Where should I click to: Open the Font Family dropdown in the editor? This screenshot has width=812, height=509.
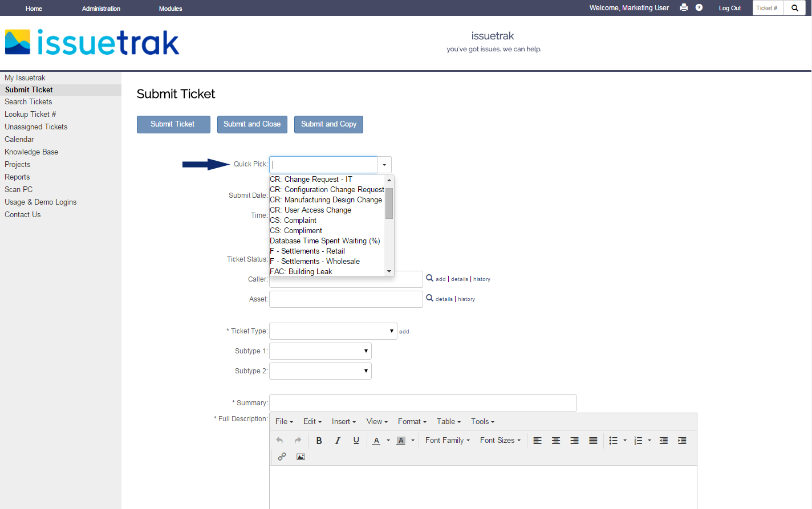click(447, 440)
